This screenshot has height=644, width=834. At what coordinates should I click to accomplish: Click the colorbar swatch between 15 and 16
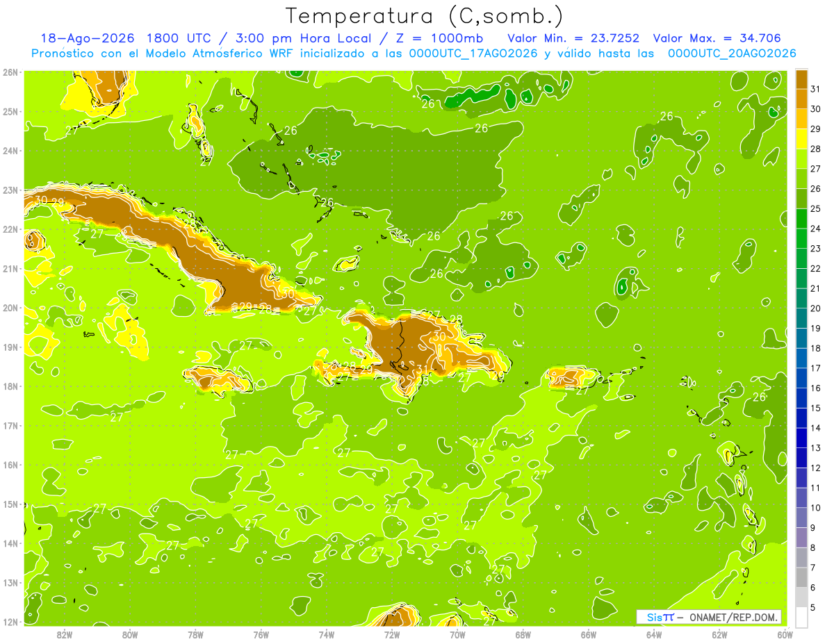coord(801,398)
